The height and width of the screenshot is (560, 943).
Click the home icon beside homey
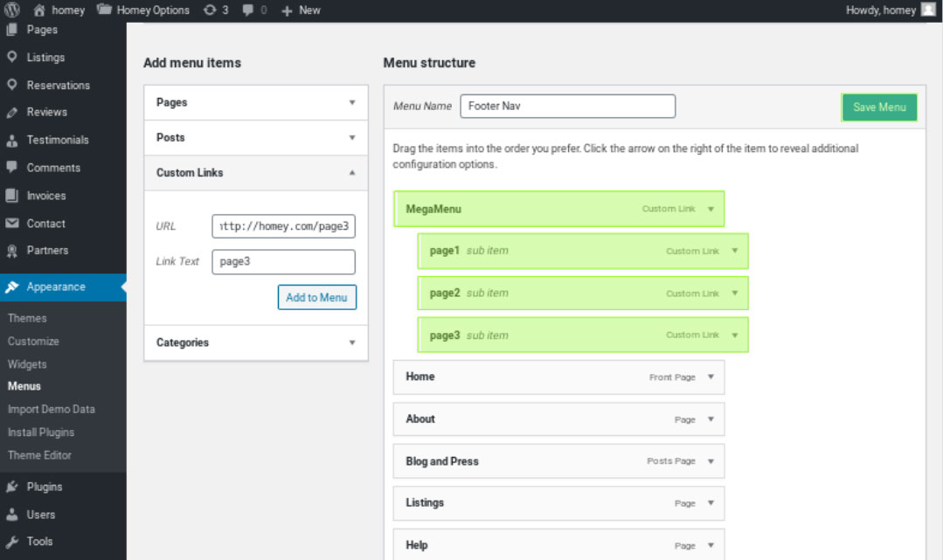(x=39, y=10)
